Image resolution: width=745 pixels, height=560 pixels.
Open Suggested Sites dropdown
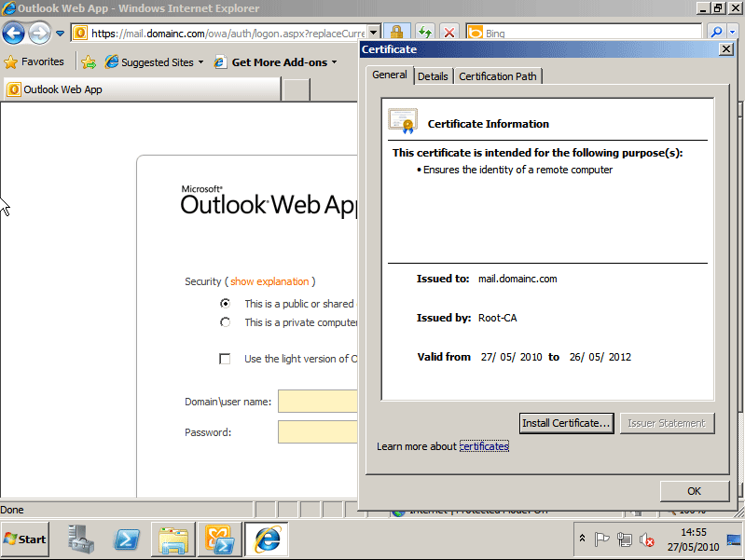pos(155,62)
